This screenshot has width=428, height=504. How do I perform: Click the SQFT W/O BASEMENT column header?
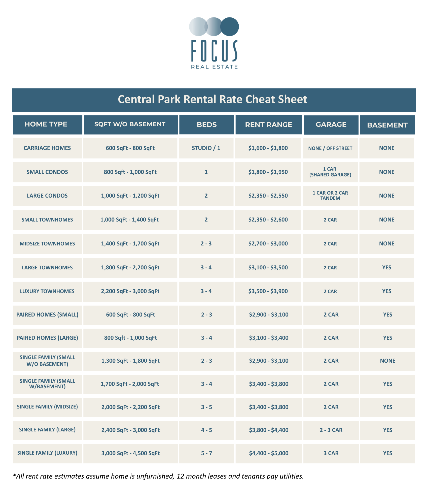coord(131,125)
